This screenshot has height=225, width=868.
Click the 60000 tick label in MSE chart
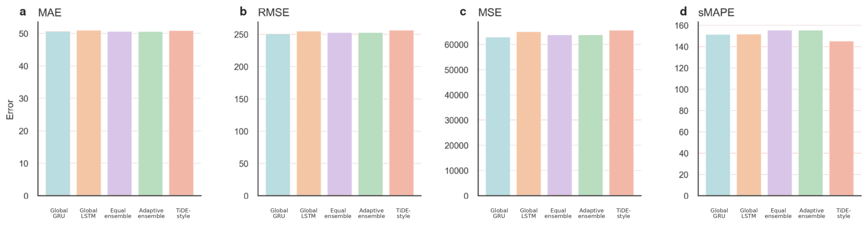[x=456, y=45]
